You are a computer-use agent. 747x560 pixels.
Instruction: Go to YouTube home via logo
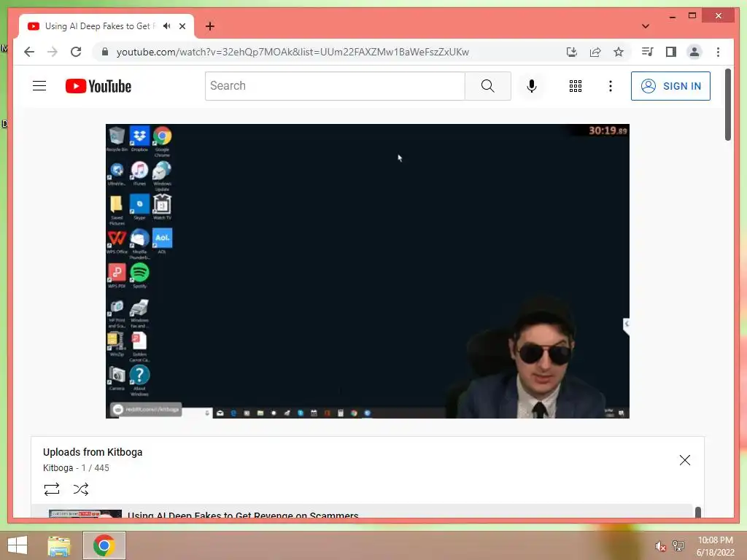pos(98,86)
